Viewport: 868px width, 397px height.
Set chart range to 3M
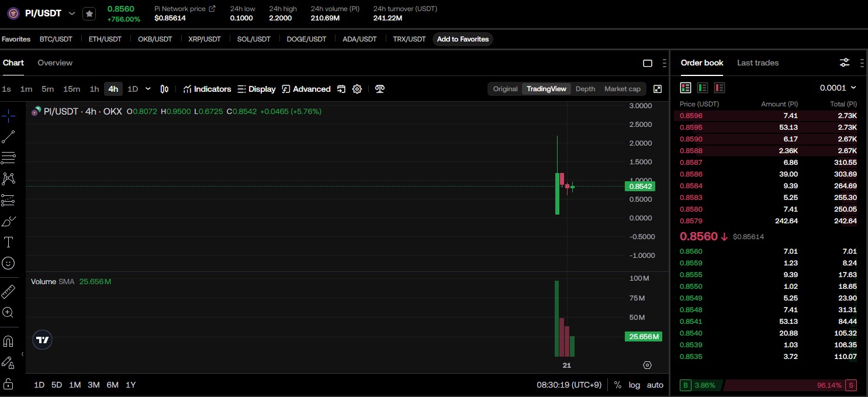point(94,385)
